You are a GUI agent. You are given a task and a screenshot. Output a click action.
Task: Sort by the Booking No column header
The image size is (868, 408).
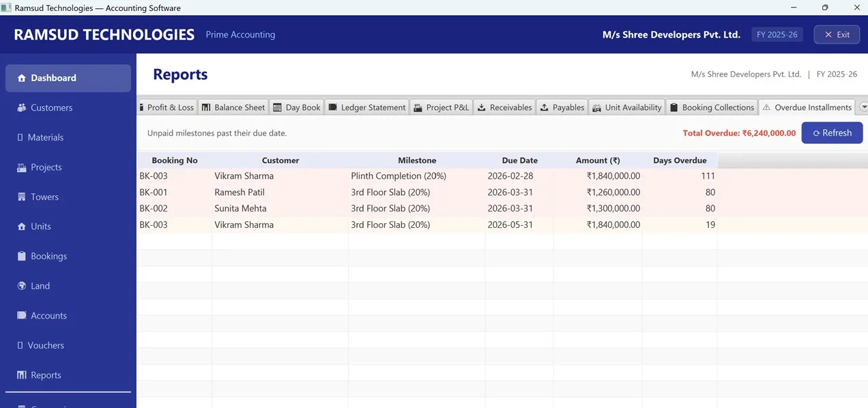click(175, 160)
